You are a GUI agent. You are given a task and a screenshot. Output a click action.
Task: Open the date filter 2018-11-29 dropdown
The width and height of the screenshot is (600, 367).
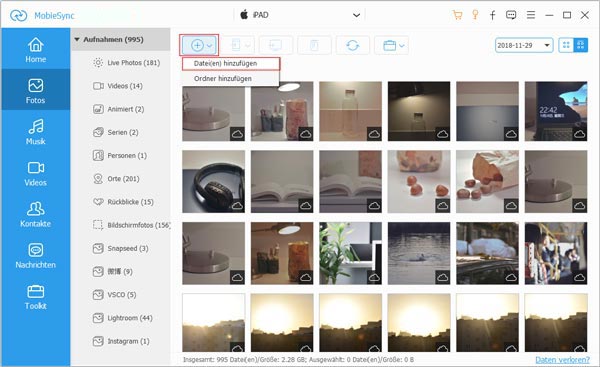[524, 45]
